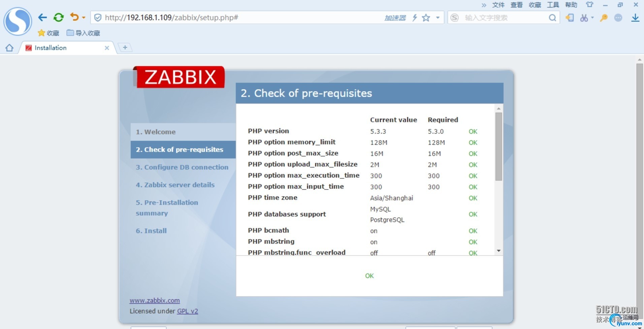Open the 帮助 menu
This screenshot has height=329, width=644.
pos(571,5)
